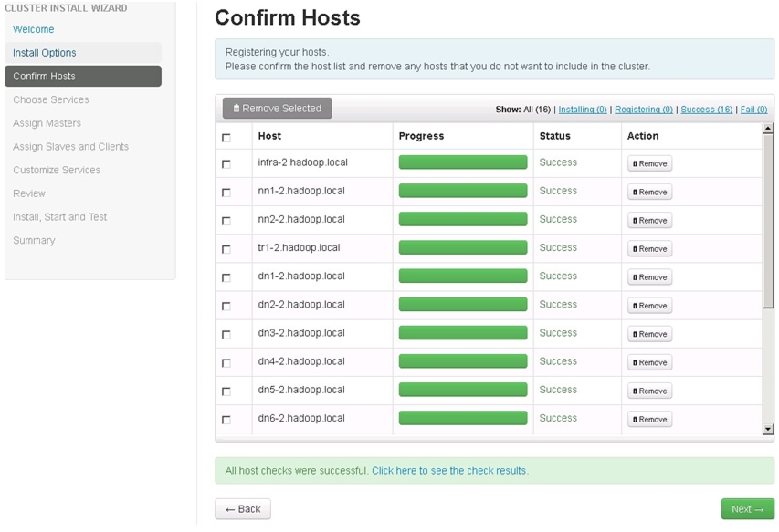Viewport: 779px width, 532px height.
Task: Click the Remove Selected trash button
Action: coord(278,109)
